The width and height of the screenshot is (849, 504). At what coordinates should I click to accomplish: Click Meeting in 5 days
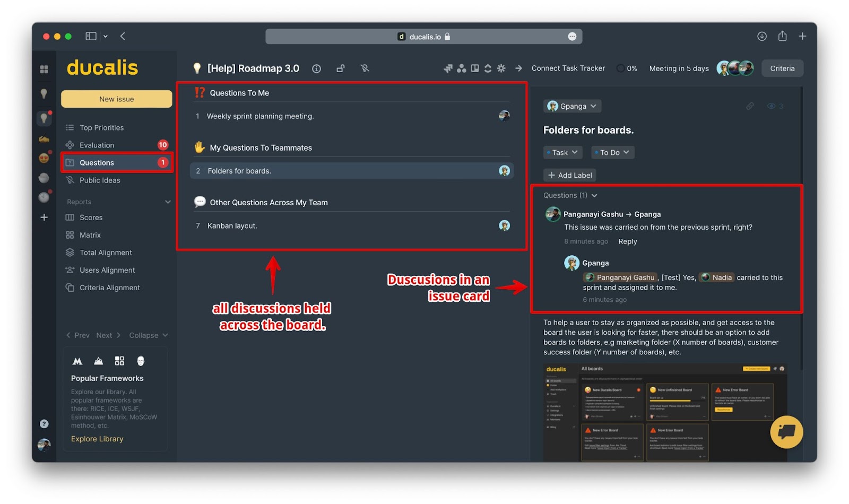pos(679,68)
